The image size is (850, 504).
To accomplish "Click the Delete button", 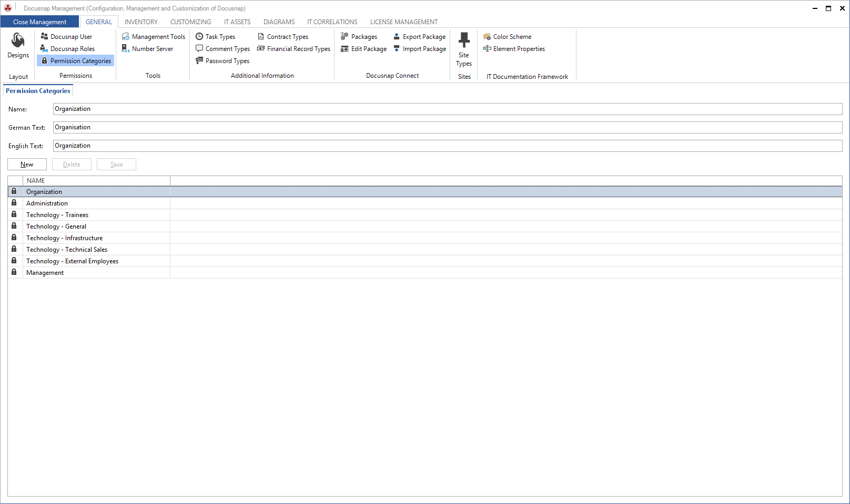I will tap(72, 164).
